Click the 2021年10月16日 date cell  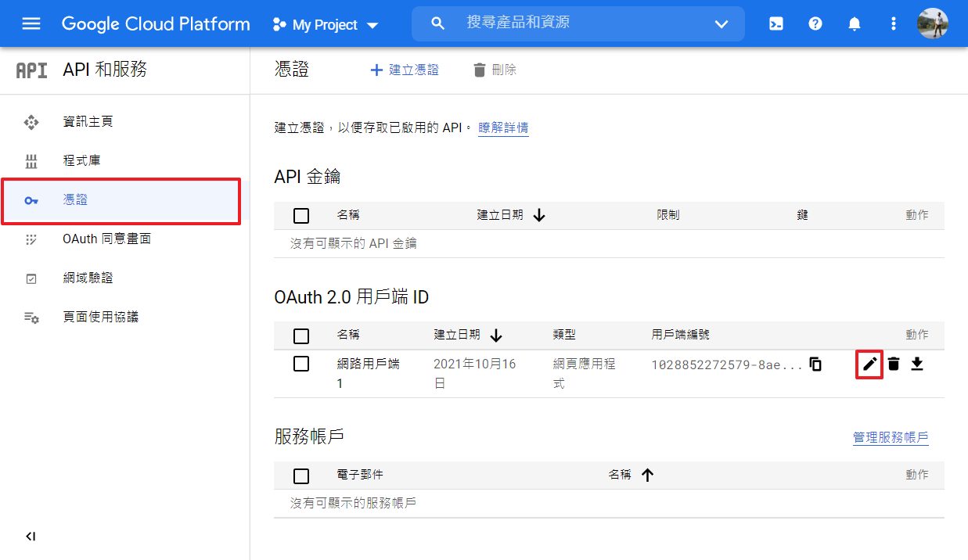[x=475, y=374]
